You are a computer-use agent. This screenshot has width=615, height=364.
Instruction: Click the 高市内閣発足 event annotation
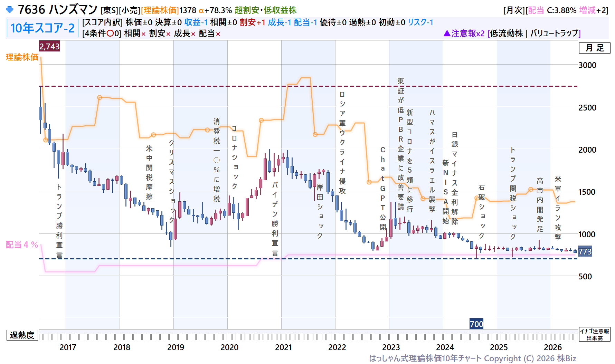coord(540,204)
